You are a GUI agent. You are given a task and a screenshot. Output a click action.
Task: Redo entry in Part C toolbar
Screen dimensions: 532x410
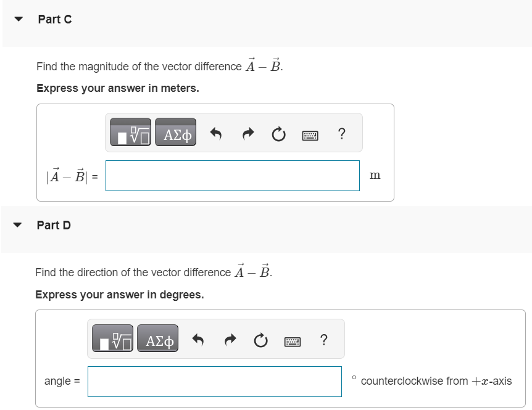point(248,134)
